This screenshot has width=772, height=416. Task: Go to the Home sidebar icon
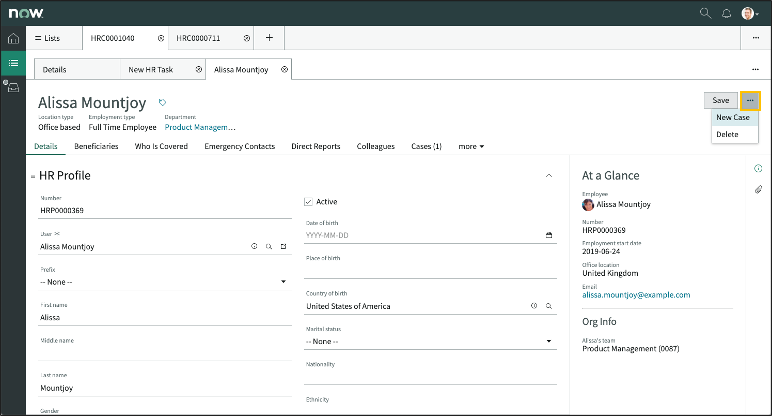pyautogui.click(x=13, y=38)
